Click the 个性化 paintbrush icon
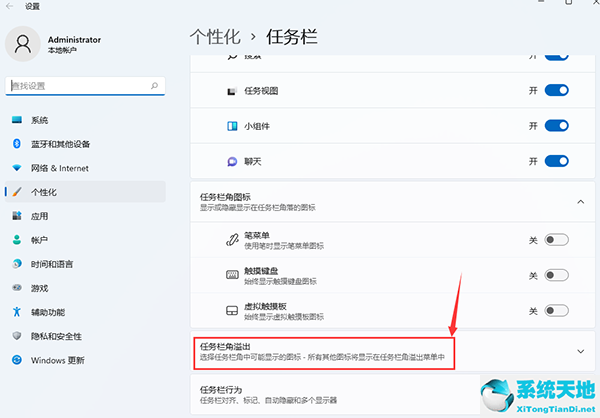Screen dimensions: 600x418 click(x=16, y=191)
